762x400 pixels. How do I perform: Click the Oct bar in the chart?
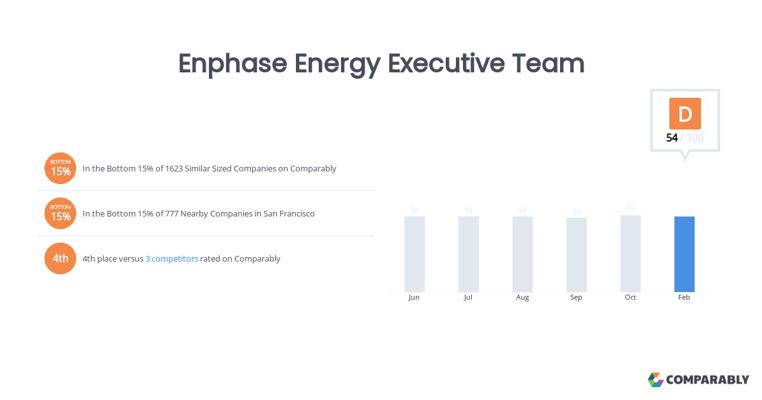[630, 253]
